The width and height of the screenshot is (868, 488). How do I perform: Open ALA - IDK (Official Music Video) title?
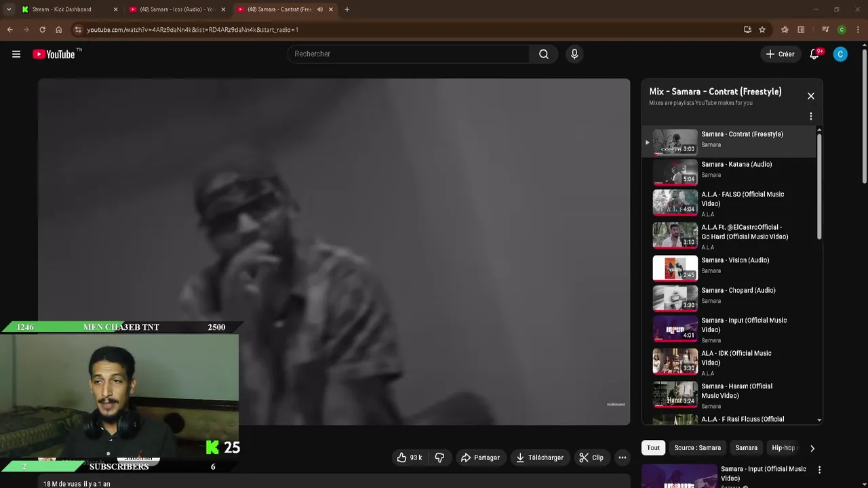point(736,358)
